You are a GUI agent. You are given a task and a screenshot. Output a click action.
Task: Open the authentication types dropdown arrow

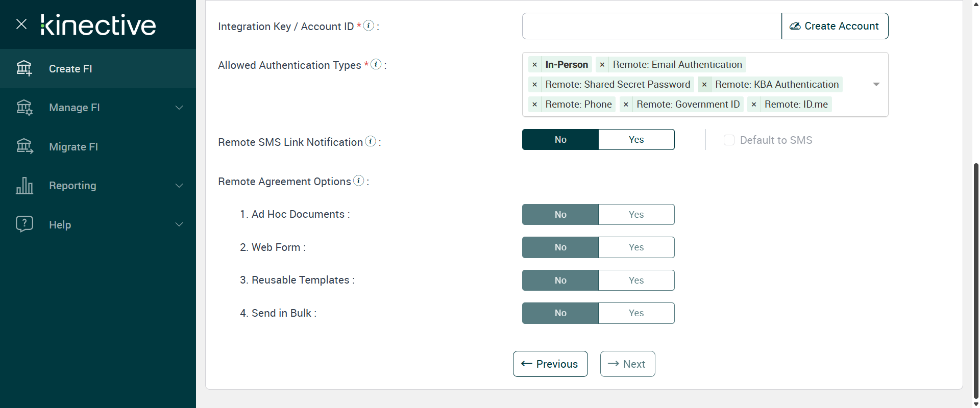point(876,84)
